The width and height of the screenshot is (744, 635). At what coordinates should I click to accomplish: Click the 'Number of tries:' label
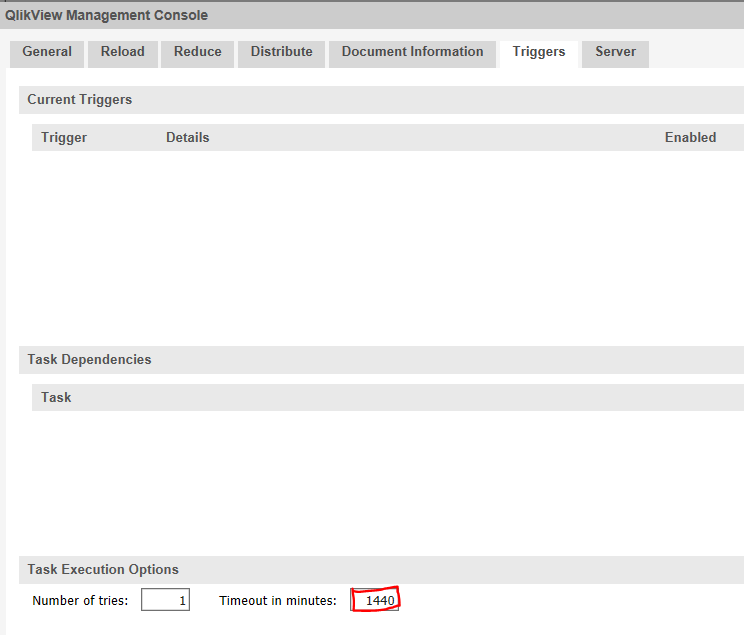point(80,600)
